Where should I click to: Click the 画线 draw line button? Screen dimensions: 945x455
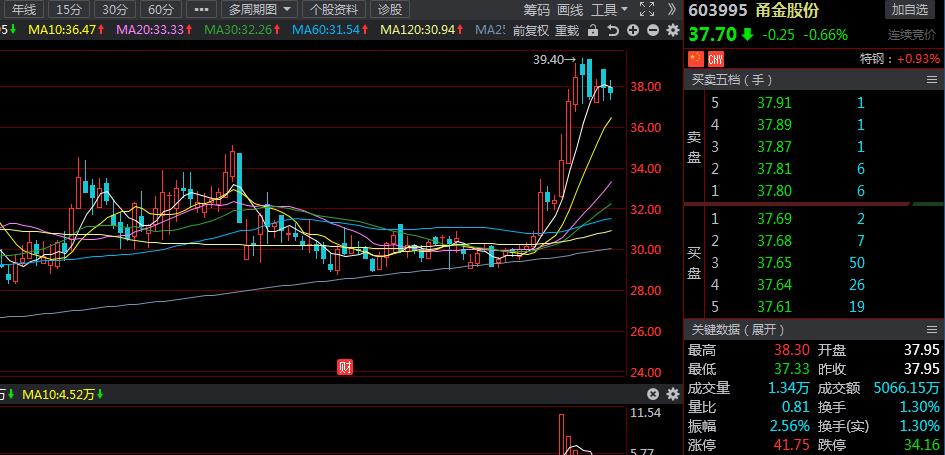pyautogui.click(x=570, y=9)
